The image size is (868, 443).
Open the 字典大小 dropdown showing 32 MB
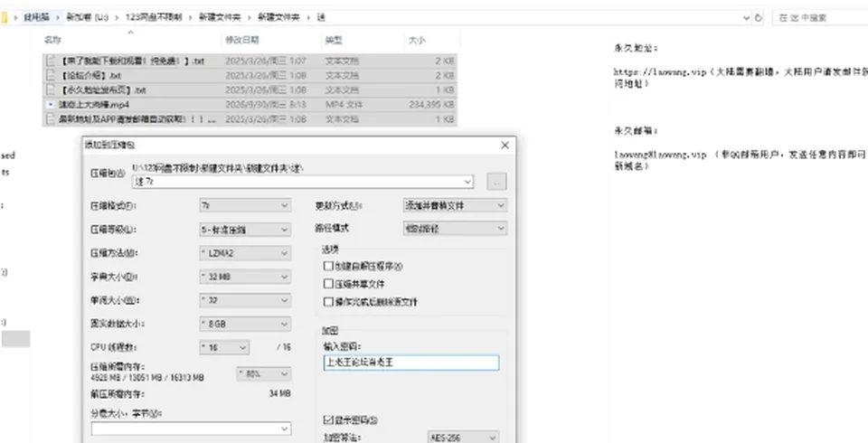pos(245,277)
